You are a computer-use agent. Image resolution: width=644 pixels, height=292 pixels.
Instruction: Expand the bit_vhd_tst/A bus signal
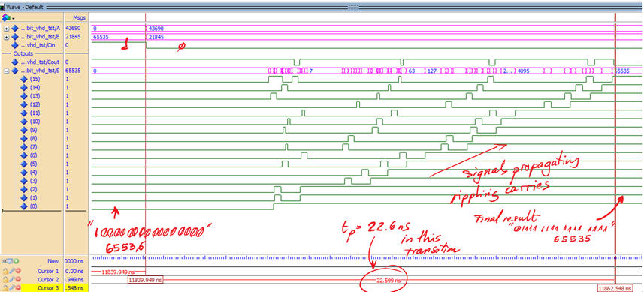7,29
